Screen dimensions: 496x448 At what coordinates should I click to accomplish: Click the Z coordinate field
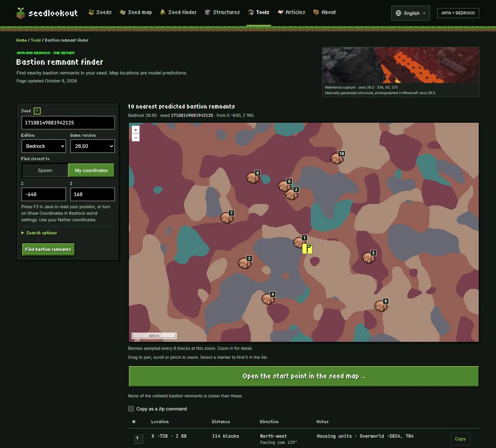(93, 194)
